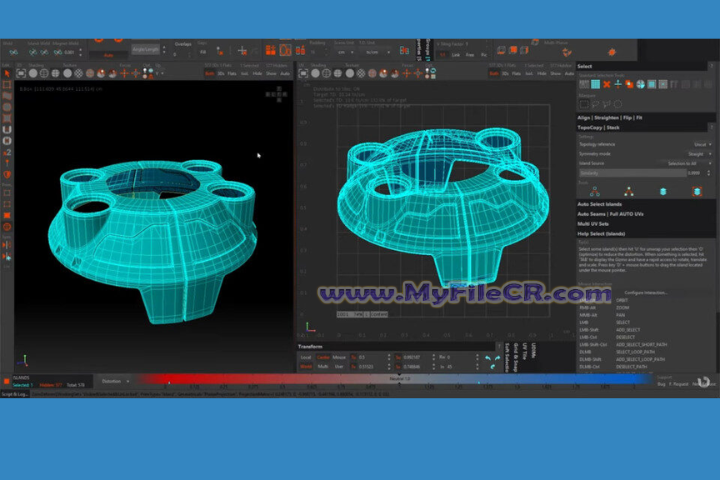Viewport: 720px width, 480px height.
Task: Click Script & Log button
Action: (14, 394)
